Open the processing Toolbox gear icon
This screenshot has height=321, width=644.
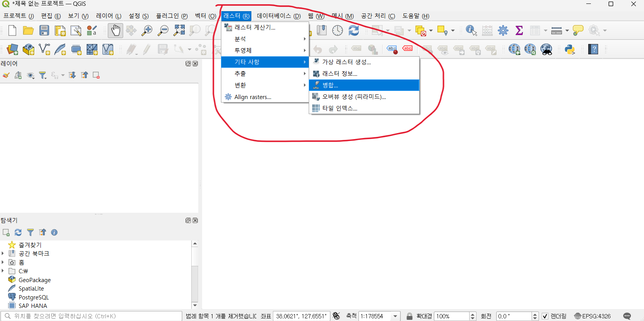[x=503, y=30]
